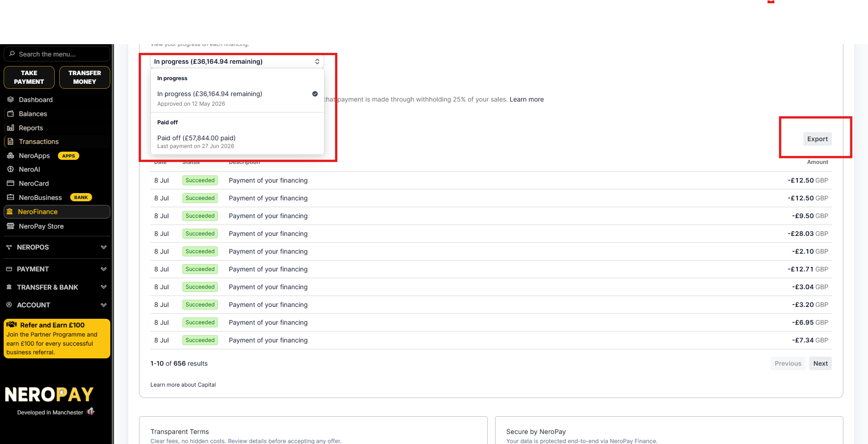Click the NeroBusiness icon
This screenshot has width=868, height=444.
coord(10,197)
